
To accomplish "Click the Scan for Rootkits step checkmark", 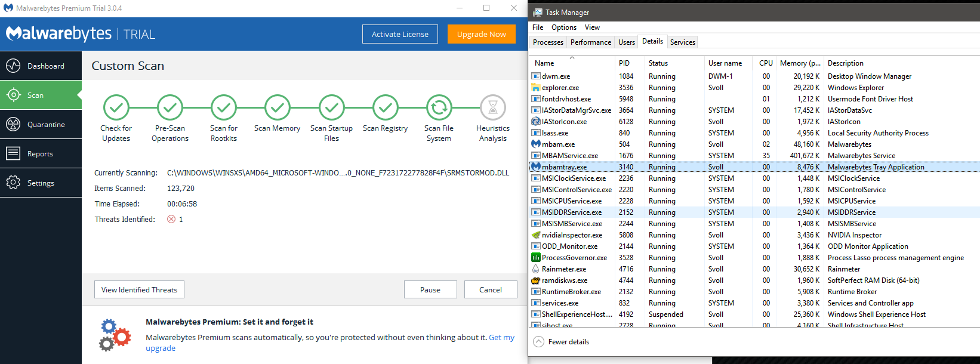I will coord(224,107).
